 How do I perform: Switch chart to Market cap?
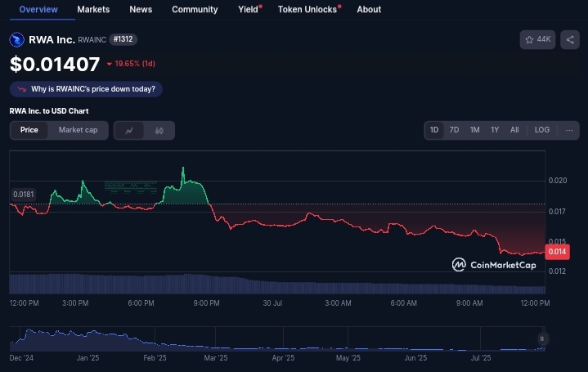coord(78,130)
